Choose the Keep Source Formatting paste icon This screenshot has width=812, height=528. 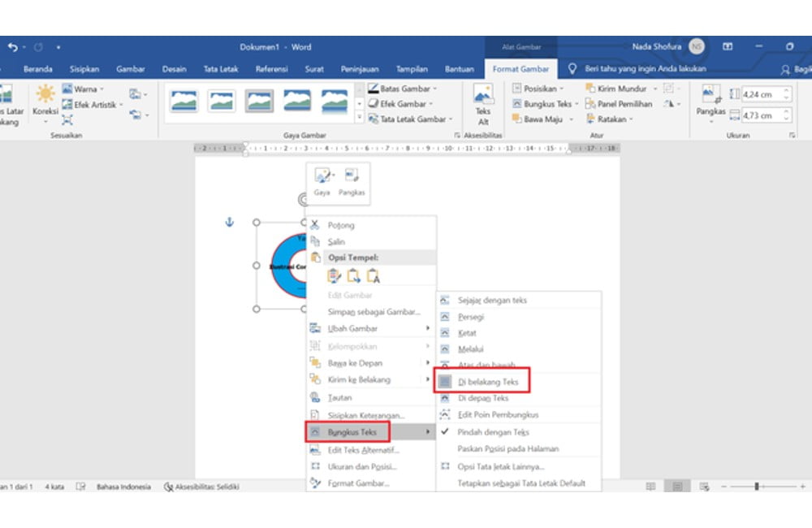coord(335,276)
